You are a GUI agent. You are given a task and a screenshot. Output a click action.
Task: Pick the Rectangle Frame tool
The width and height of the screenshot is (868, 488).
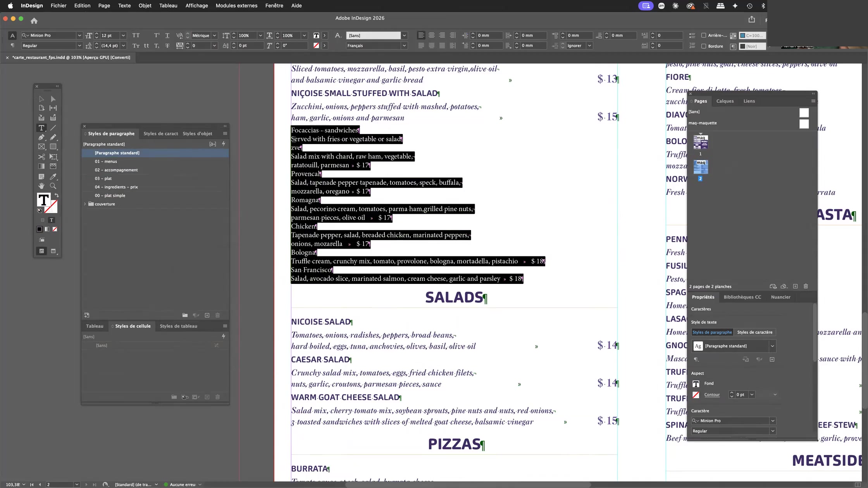41,147
